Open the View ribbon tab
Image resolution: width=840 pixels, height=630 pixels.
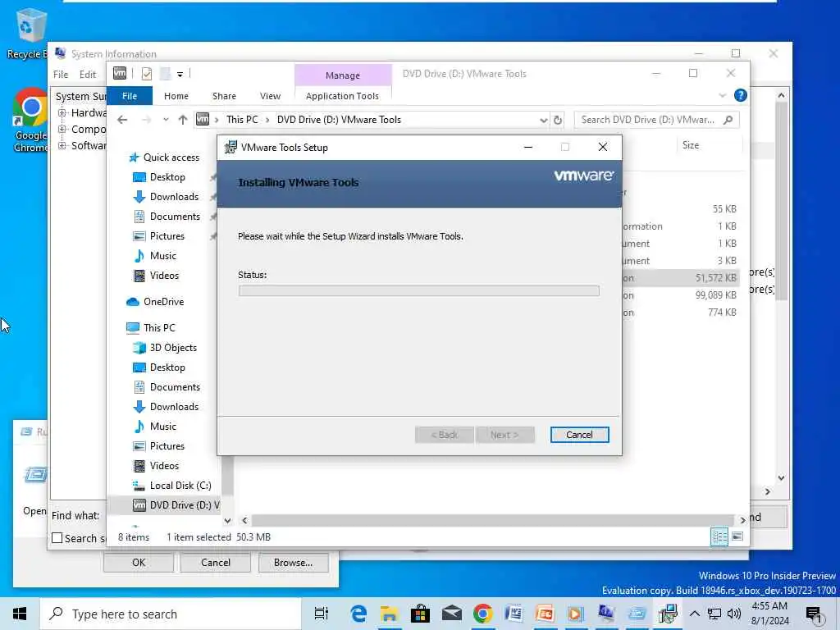pos(270,96)
